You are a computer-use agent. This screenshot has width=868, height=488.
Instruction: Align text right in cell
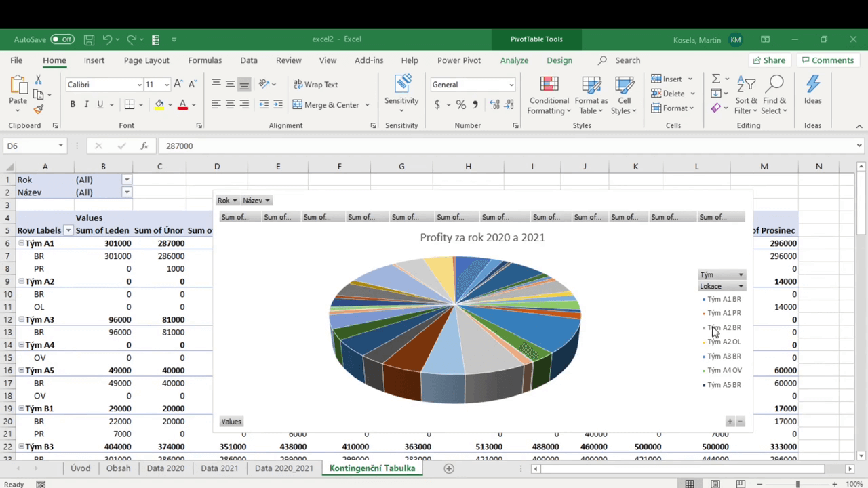coord(244,104)
